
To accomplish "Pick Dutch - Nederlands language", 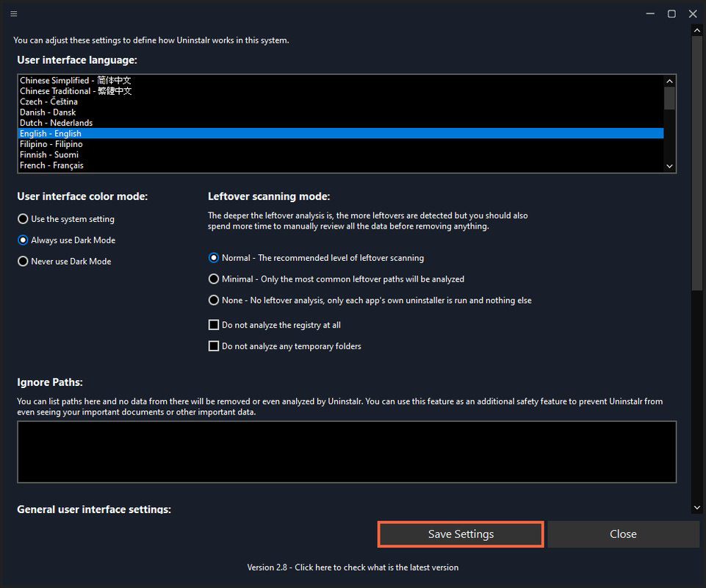I will pyautogui.click(x=341, y=123).
